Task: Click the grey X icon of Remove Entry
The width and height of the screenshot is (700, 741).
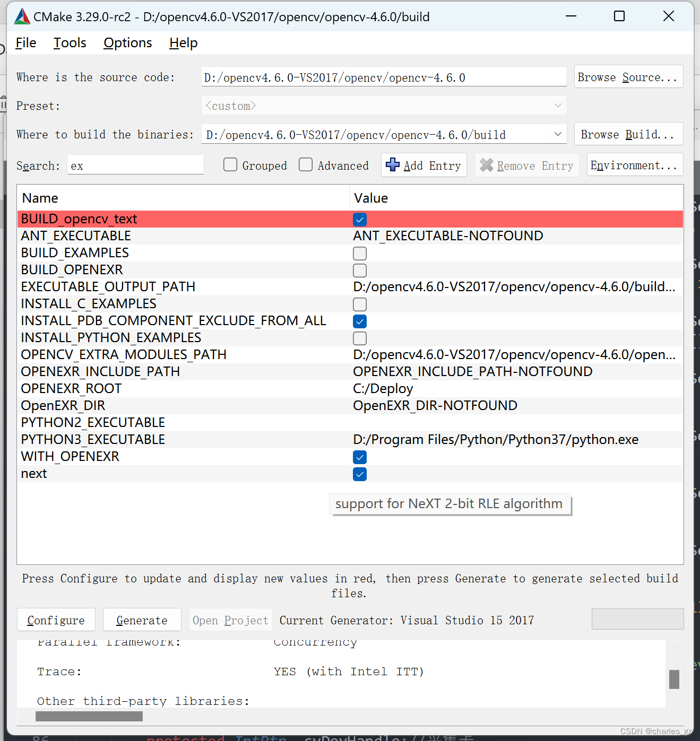Action: click(x=487, y=165)
